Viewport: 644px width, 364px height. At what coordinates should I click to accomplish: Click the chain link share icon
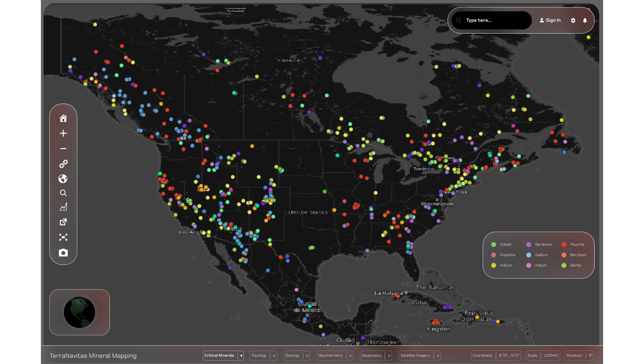(63, 164)
